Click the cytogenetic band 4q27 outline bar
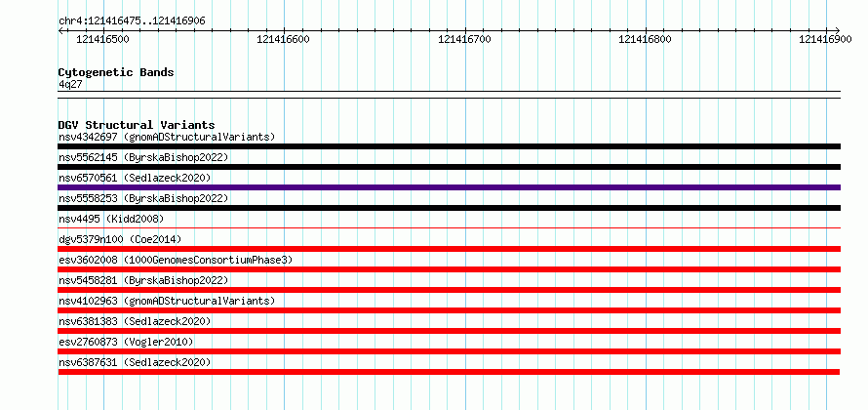This screenshot has width=868, height=410. pyautogui.click(x=449, y=95)
